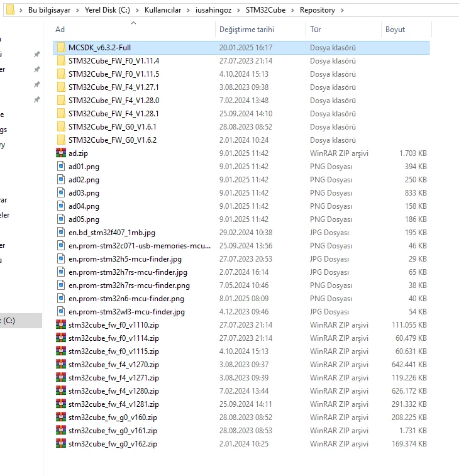The width and height of the screenshot is (459, 476).
Task: Expand the chevron after Bu bilgisayar breadcrumb
Action: click(78, 10)
